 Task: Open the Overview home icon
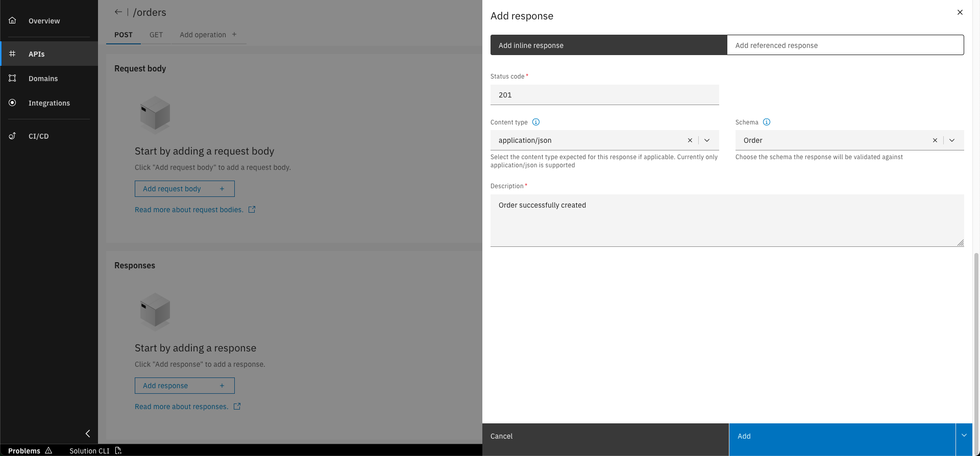pyautogui.click(x=12, y=20)
